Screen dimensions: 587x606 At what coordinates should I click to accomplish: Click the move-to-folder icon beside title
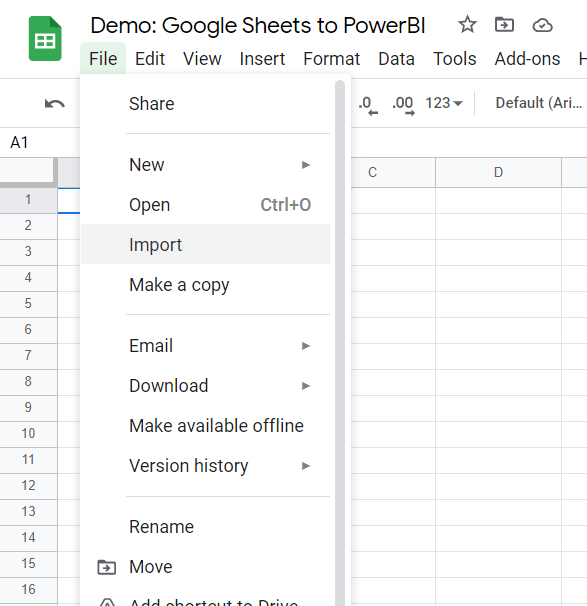(504, 25)
